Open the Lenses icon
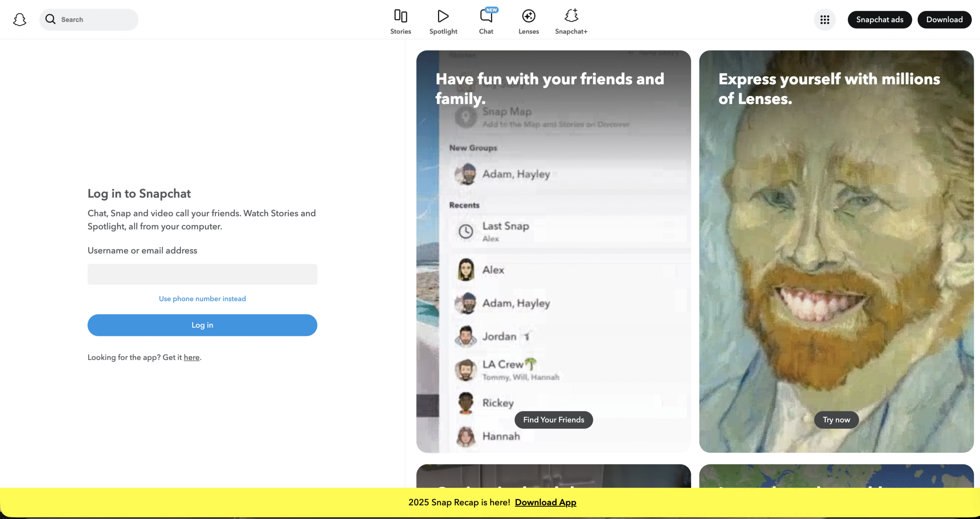The height and width of the screenshot is (519, 980). point(529,16)
